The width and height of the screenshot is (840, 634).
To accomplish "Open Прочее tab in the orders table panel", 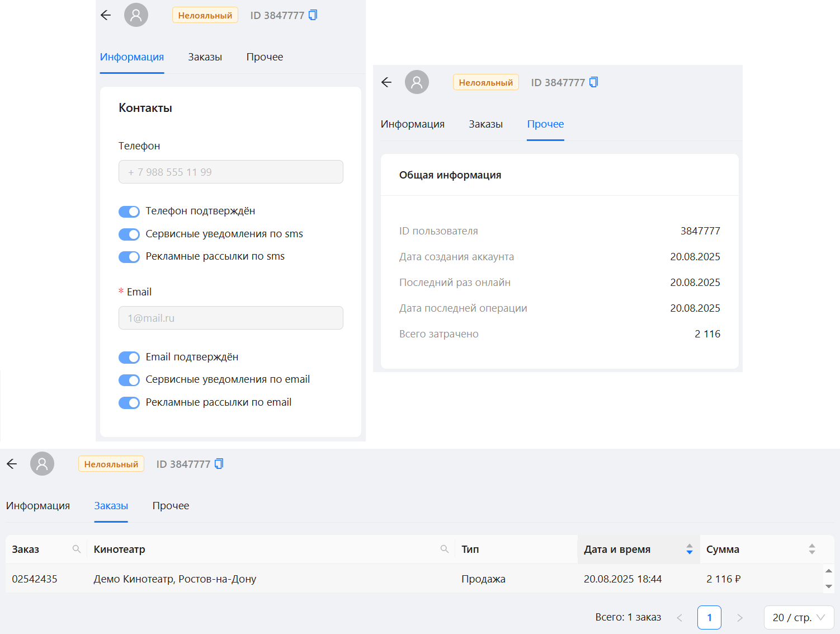I will click(x=171, y=506).
